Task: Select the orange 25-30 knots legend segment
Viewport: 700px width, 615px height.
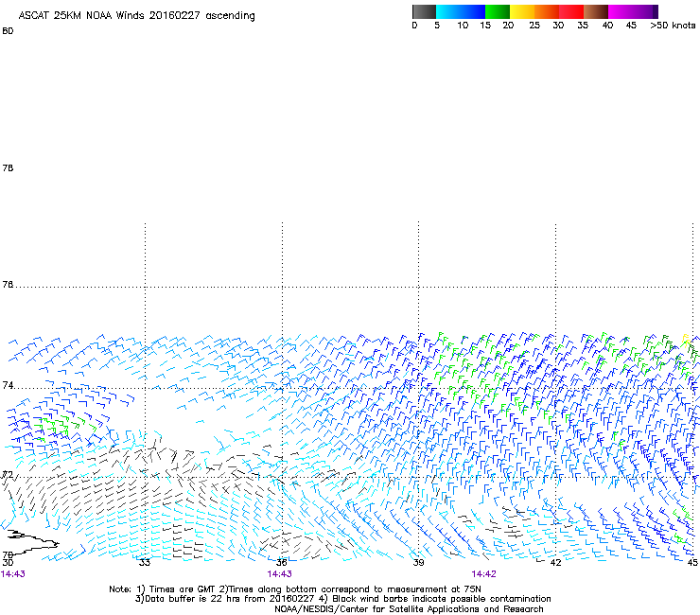Action: click(x=547, y=11)
